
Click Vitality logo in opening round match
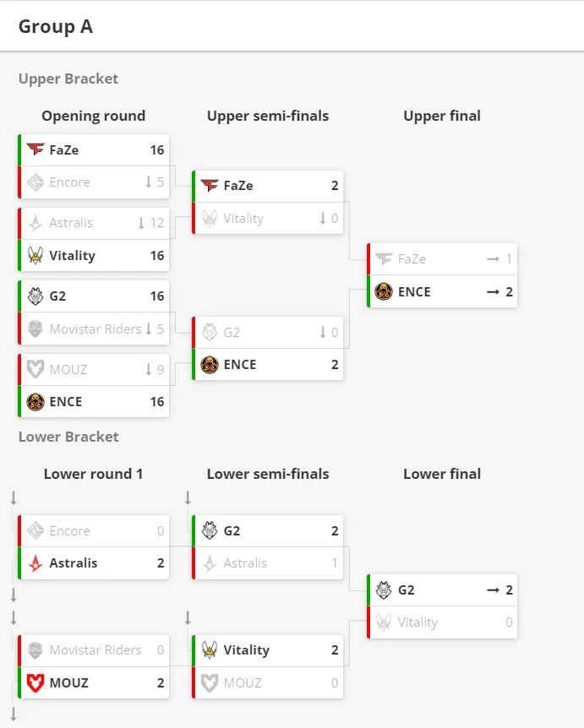point(35,255)
